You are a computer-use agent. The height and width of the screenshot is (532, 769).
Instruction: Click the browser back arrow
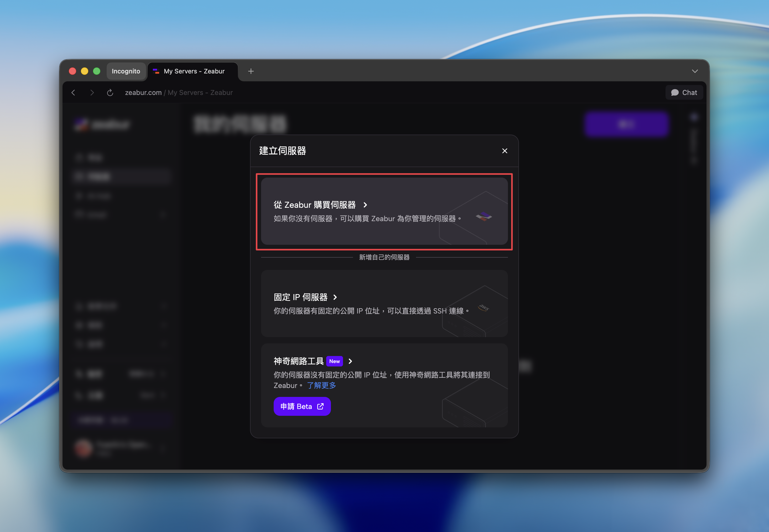73,93
